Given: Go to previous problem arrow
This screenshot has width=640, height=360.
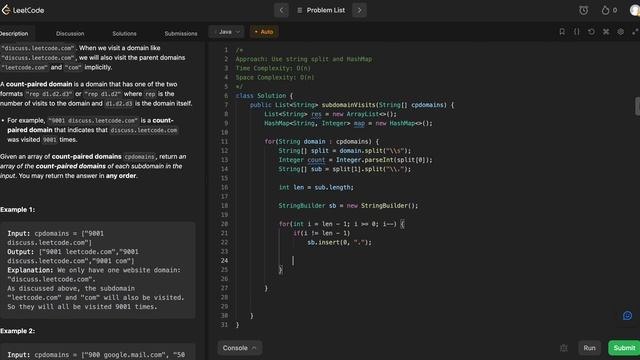Looking at the screenshot, I should [x=281, y=10].
